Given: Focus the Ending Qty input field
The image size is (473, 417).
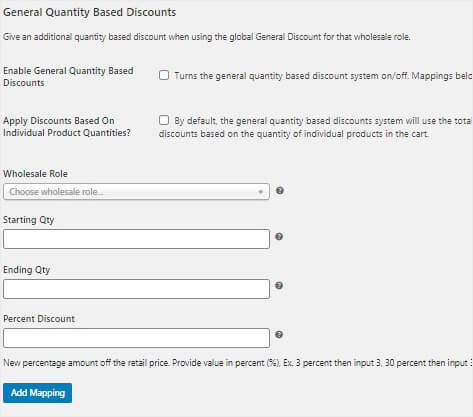Looking at the screenshot, I should point(136,289).
